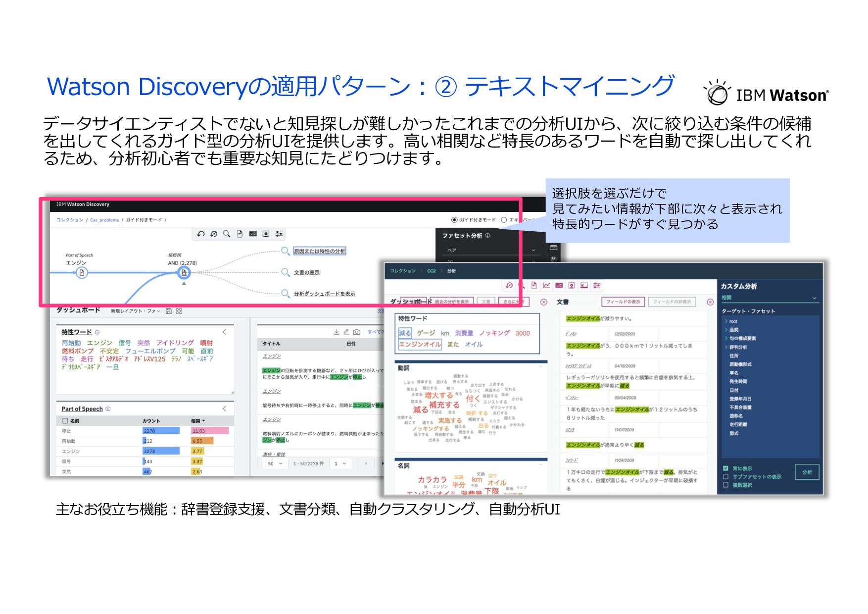Click Car_problems breadcrumb link
Screen dimensions: 868x614
pyautogui.click(x=104, y=220)
